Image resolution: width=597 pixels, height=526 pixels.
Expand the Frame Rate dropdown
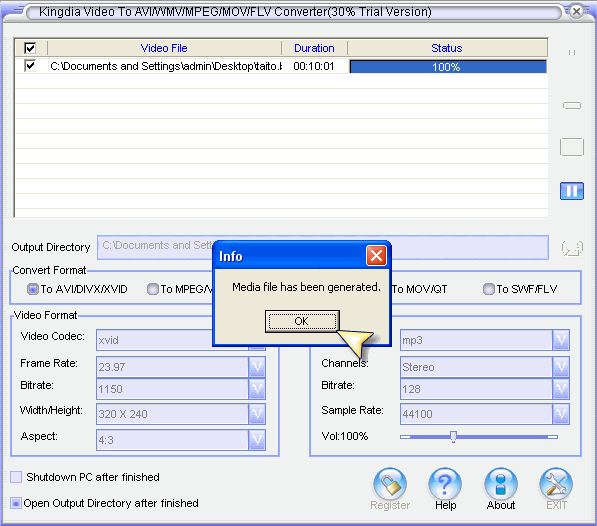(257, 367)
